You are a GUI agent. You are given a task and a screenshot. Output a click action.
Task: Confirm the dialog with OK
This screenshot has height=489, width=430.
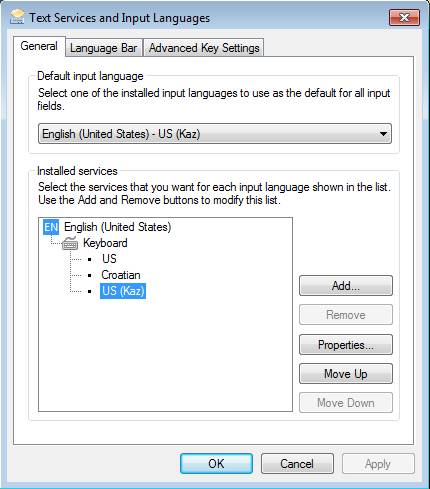[216, 464]
